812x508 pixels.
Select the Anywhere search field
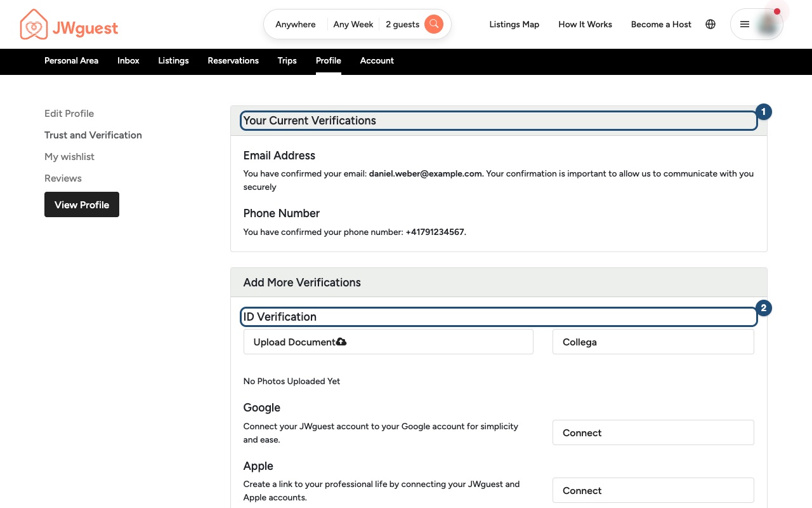[296, 24]
